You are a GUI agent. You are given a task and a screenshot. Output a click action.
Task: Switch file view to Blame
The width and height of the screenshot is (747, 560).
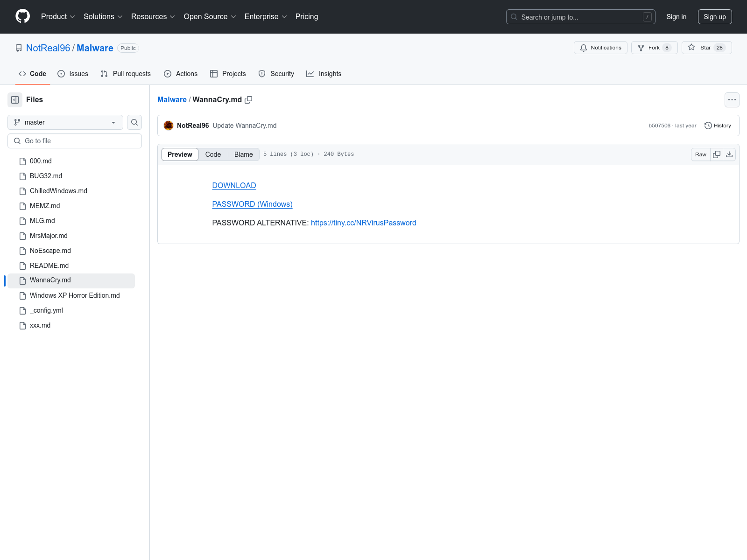[x=244, y=154]
